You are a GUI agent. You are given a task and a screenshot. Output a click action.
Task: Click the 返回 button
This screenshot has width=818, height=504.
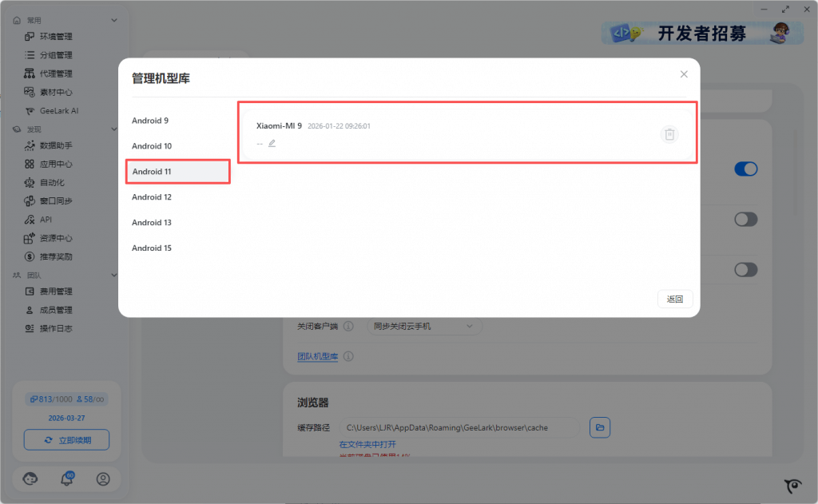[675, 300]
